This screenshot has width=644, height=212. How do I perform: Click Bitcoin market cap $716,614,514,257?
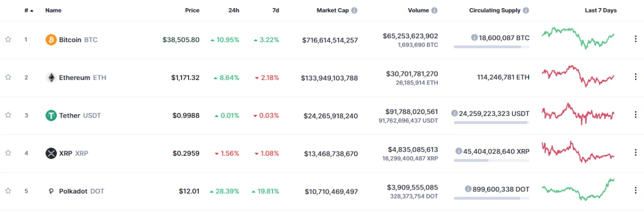point(330,40)
